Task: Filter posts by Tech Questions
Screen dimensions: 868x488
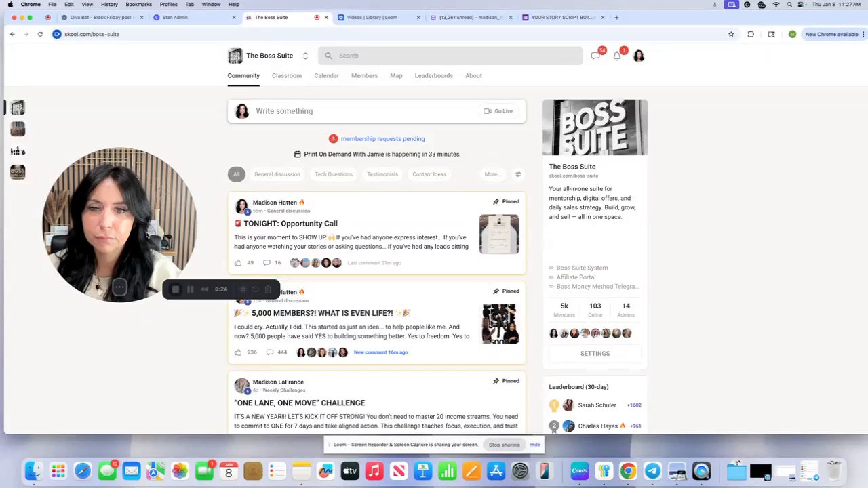Action: pos(334,174)
